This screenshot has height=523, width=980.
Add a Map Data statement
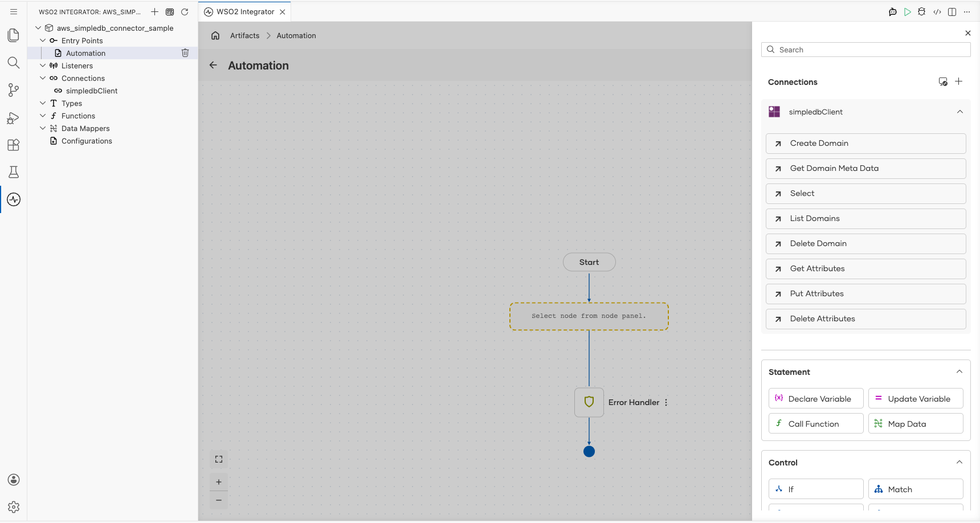pyautogui.click(x=916, y=424)
